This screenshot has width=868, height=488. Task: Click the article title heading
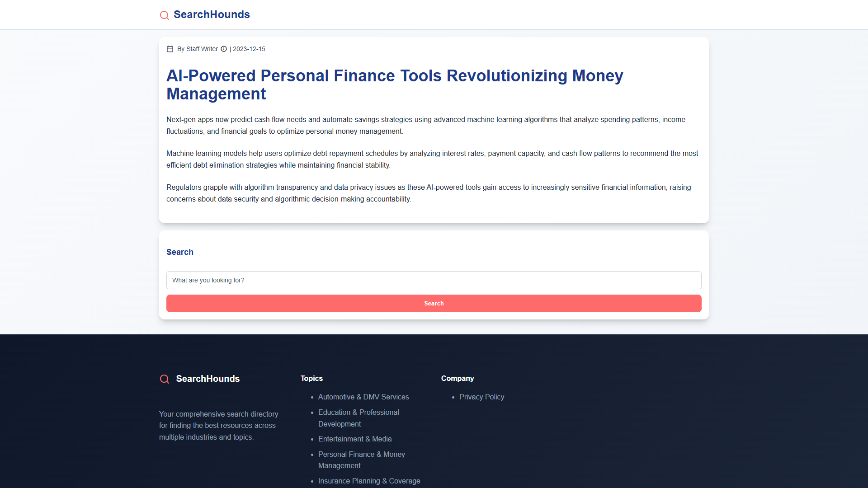(x=395, y=84)
